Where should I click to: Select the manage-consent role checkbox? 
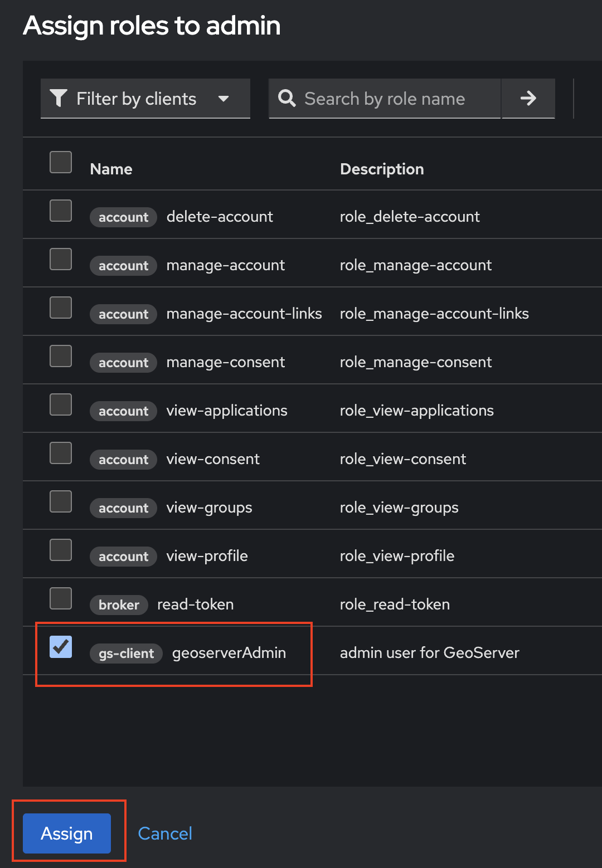pos(61,356)
